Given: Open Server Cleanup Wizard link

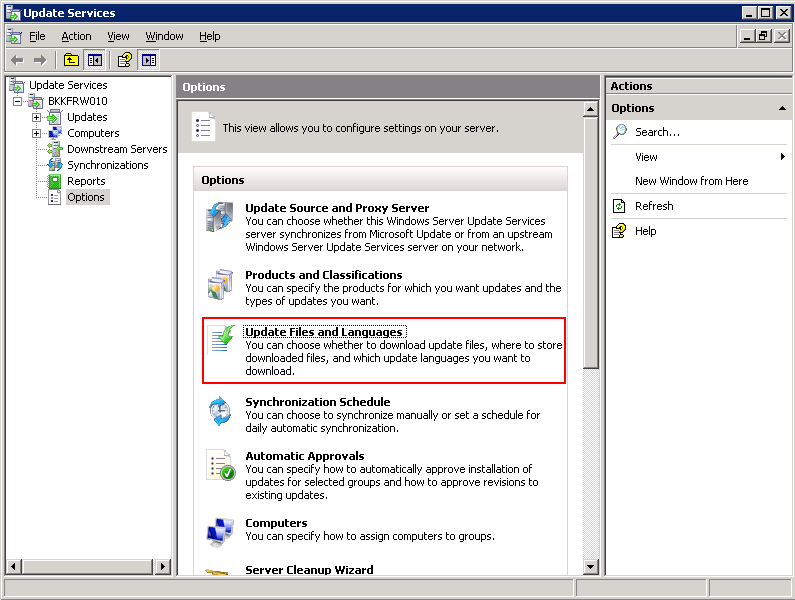Looking at the screenshot, I should 309,570.
